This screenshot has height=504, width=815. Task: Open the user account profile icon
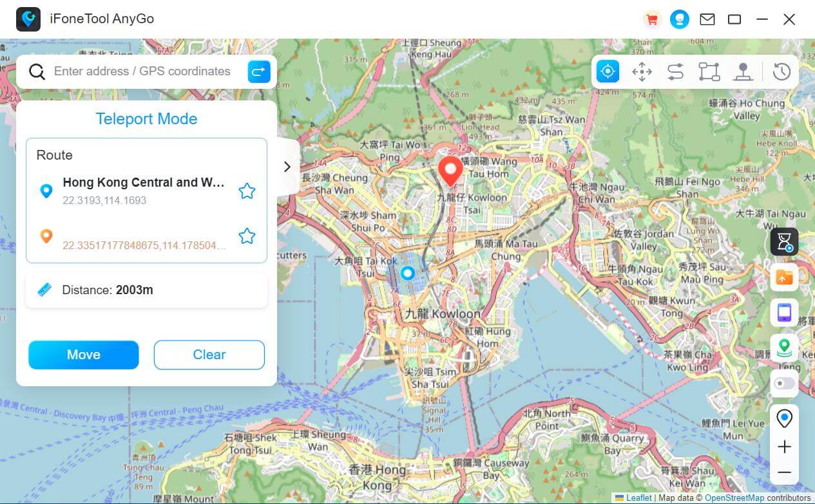(x=679, y=19)
